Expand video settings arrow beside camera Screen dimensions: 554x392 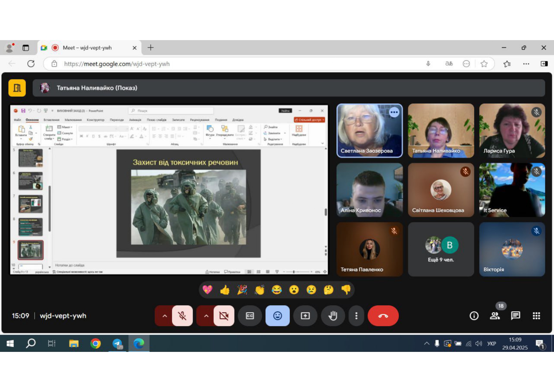tap(206, 316)
